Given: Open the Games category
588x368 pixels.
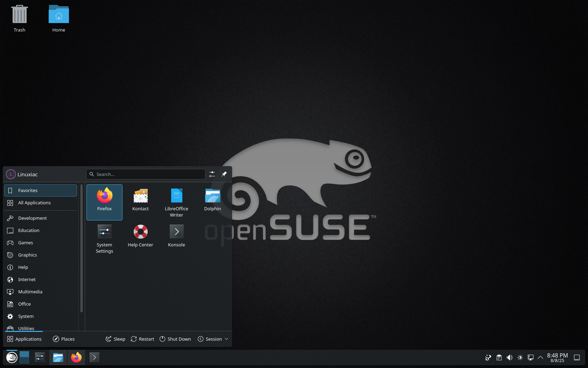Looking at the screenshot, I should [x=41, y=243].
